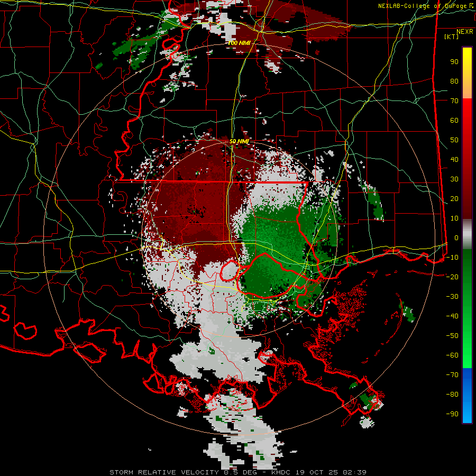476x476 pixels.
Task: Click the 80 value on velocity scale
Action: pos(454,81)
